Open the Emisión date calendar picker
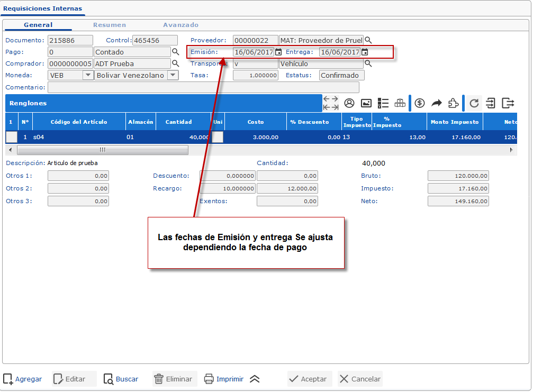The height and width of the screenshot is (392, 533). pos(278,52)
